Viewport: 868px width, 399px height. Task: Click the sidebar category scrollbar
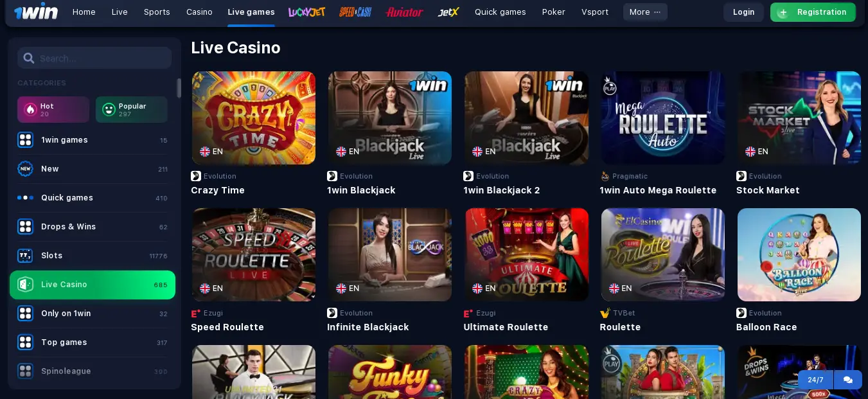coord(179,88)
